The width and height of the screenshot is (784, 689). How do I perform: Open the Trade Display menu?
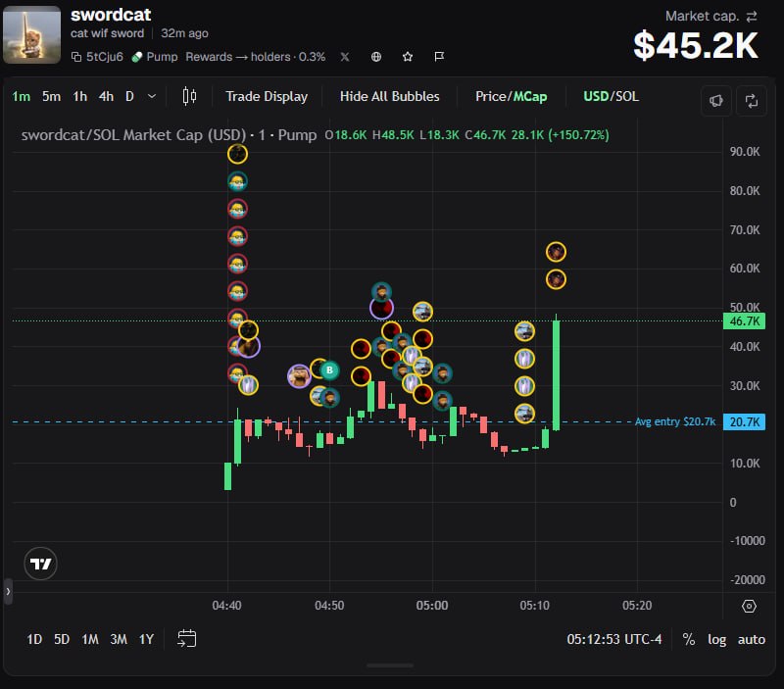[267, 96]
